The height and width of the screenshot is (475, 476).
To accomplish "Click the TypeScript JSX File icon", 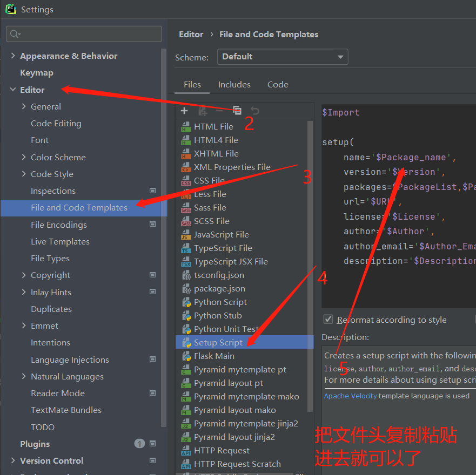I will click(x=186, y=262).
